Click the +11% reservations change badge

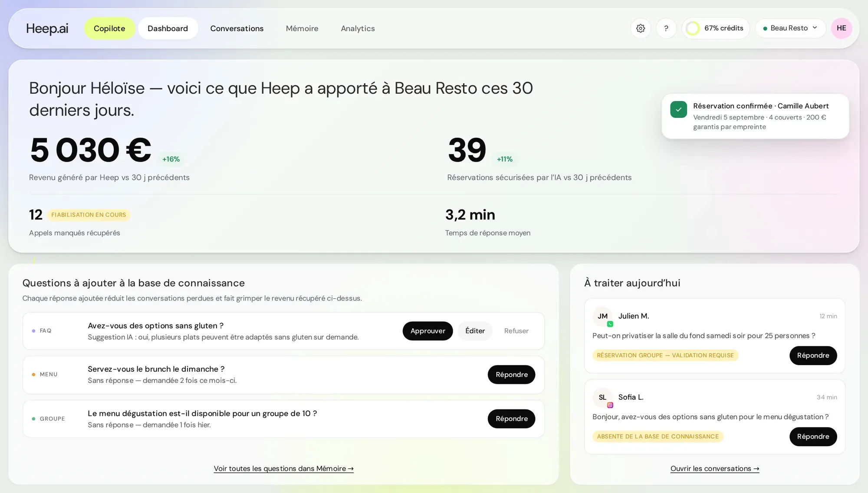point(504,159)
